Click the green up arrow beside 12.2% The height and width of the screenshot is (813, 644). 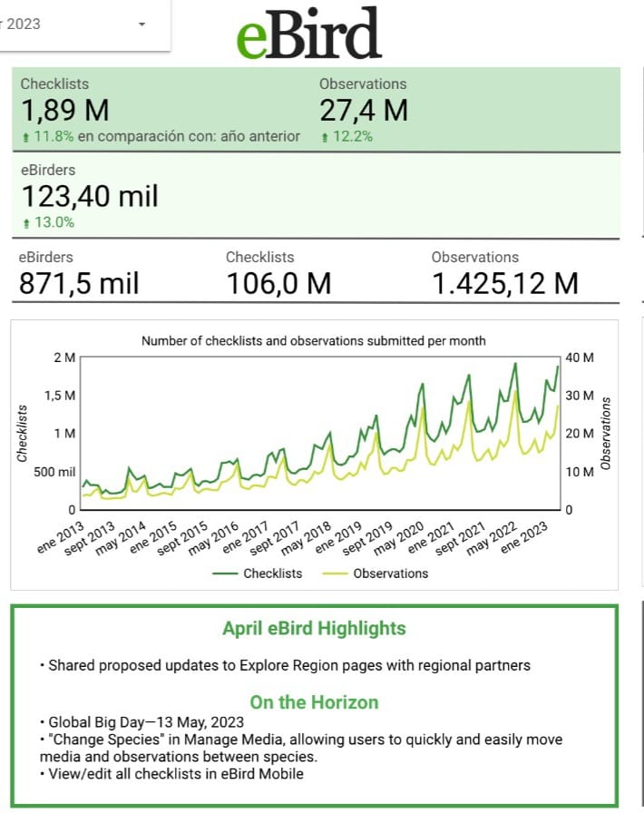point(324,137)
